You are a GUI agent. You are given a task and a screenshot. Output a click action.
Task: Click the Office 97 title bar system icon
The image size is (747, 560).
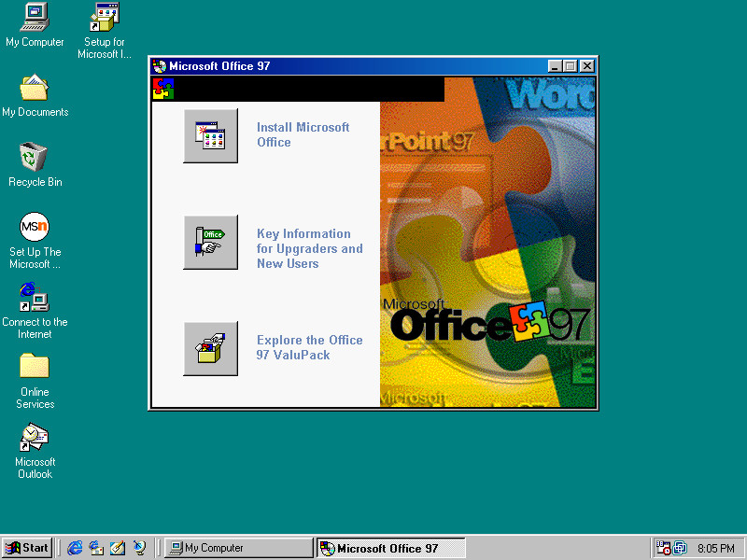tap(160, 65)
